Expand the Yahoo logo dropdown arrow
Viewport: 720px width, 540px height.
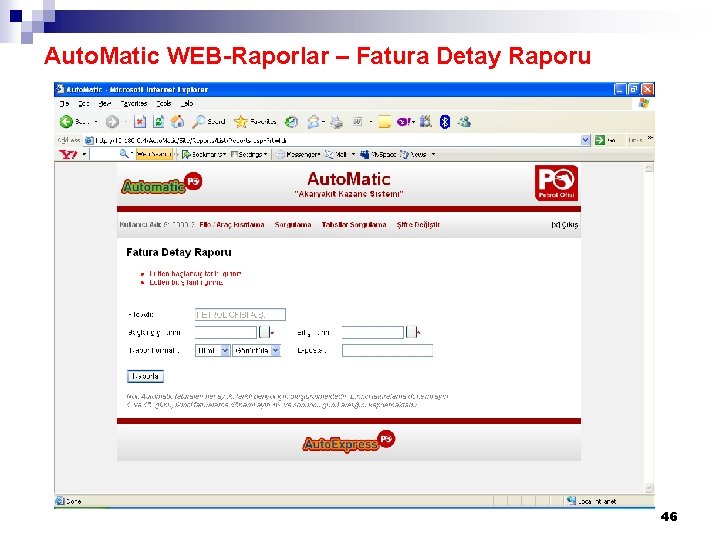point(84,154)
